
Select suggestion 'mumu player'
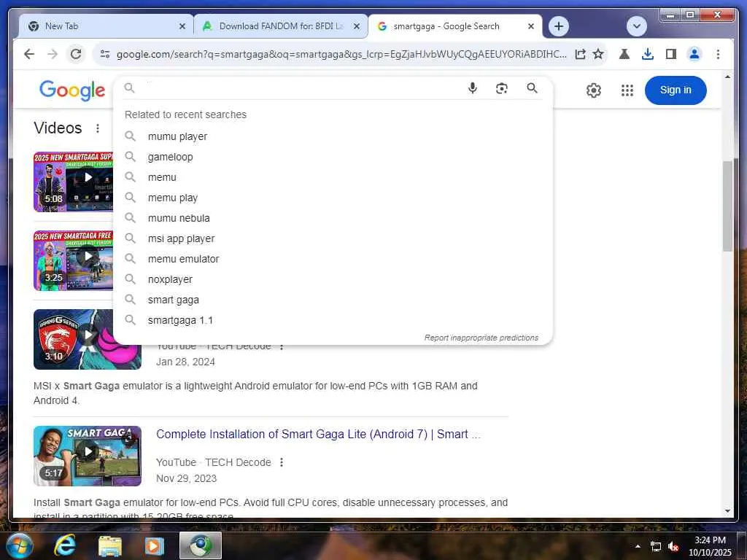pyautogui.click(x=333, y=136)
